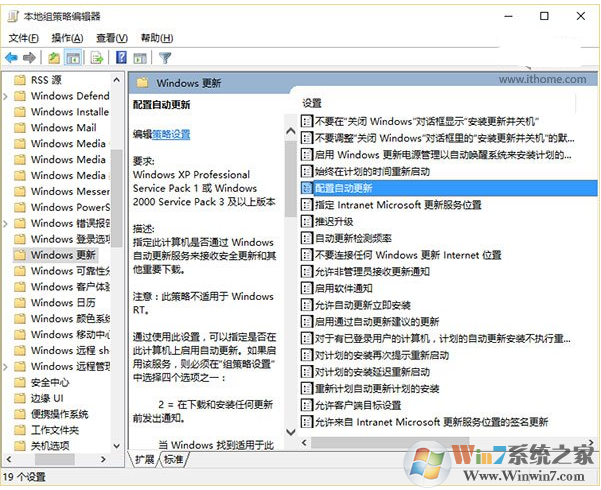Expand the Windows 错误报告 tree node
Screen dimensions: 601x490
point(6,224)
